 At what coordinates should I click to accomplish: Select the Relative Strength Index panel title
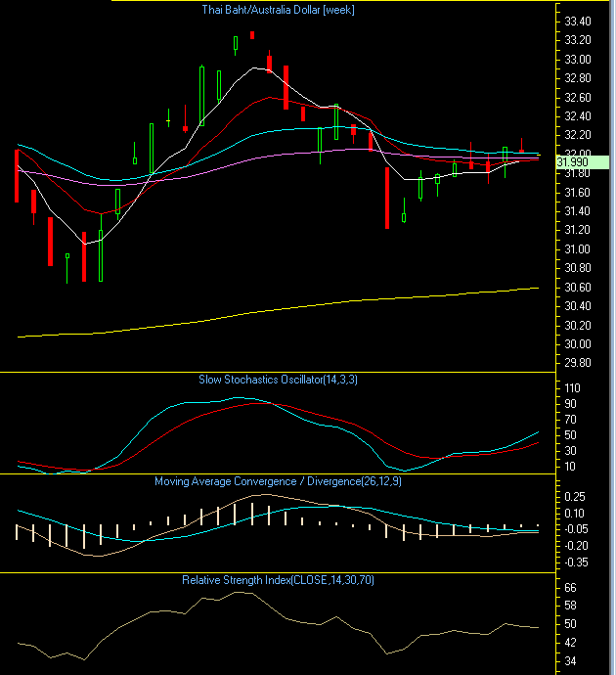click(x=277, y=580)
